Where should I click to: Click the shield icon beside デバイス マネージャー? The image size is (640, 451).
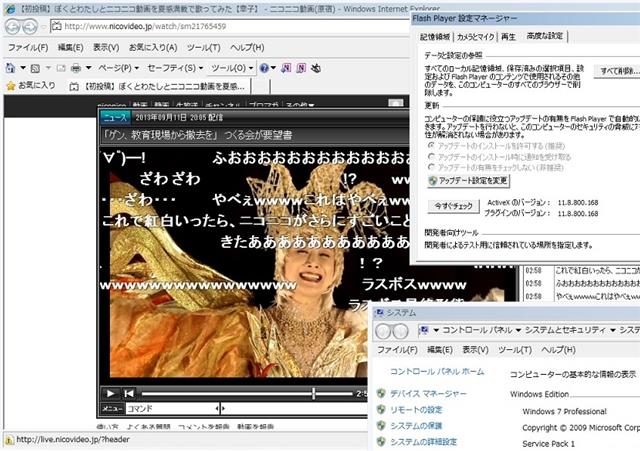(381, 393)
